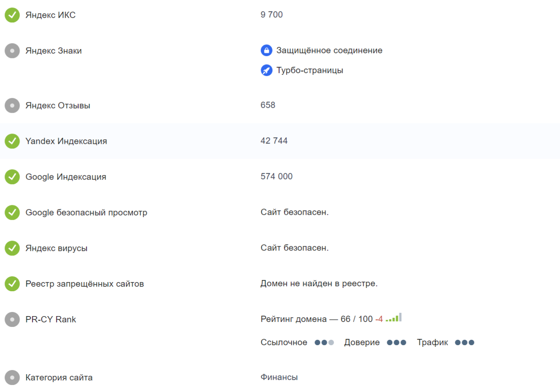Click green check icon beside Yandex Индексация
The width and height of the screenshot is (560, 392).
tap(12, 141)
